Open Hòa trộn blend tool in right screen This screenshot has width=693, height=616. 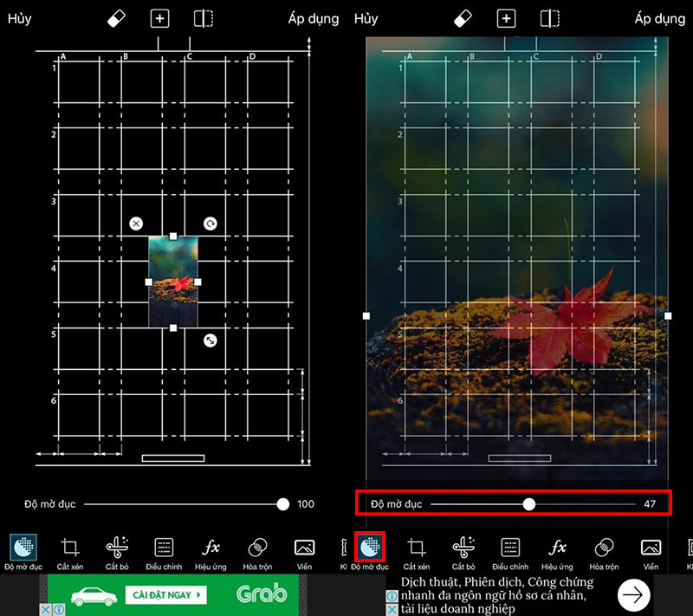click(x=604, y=554)
